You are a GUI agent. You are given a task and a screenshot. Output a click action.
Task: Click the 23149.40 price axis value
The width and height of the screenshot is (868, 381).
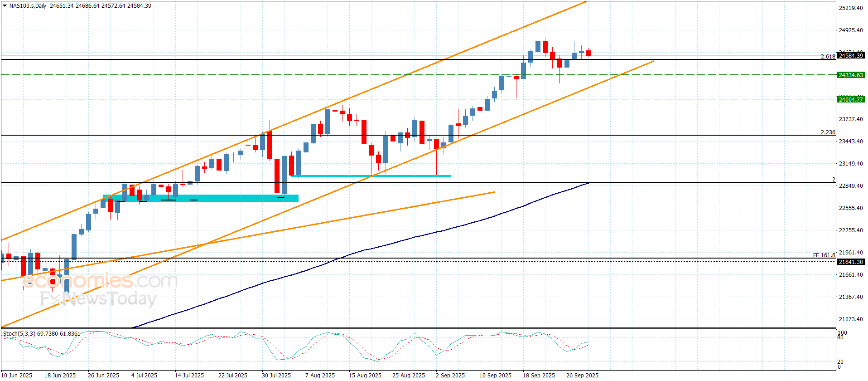coord(851,164)
